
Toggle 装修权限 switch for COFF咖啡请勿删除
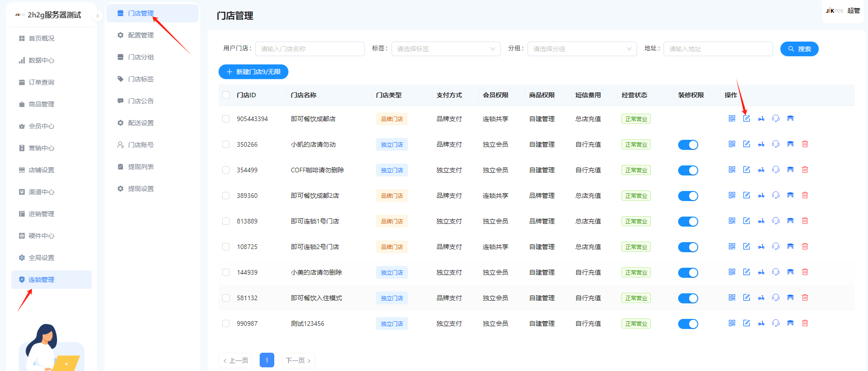coord(688,170)
